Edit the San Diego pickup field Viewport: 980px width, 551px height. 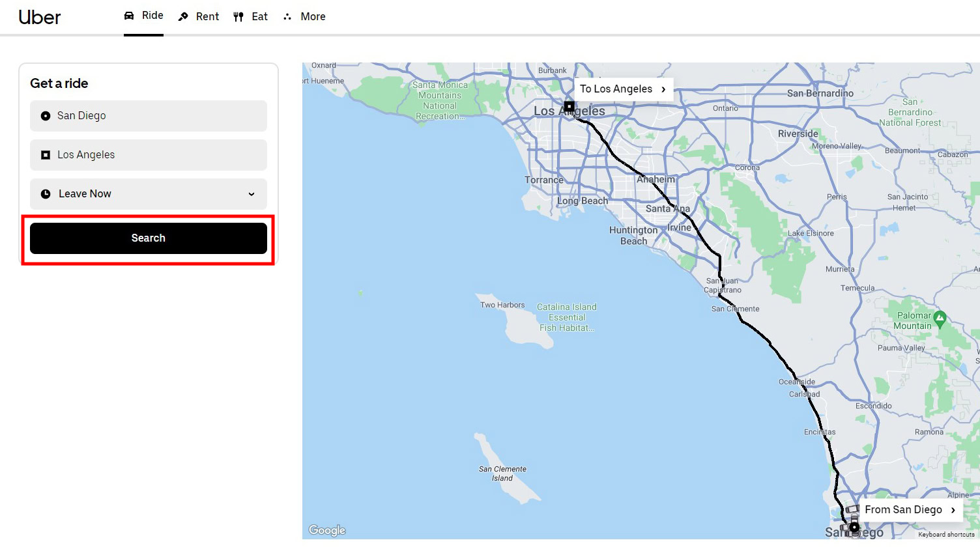[149, 116]
